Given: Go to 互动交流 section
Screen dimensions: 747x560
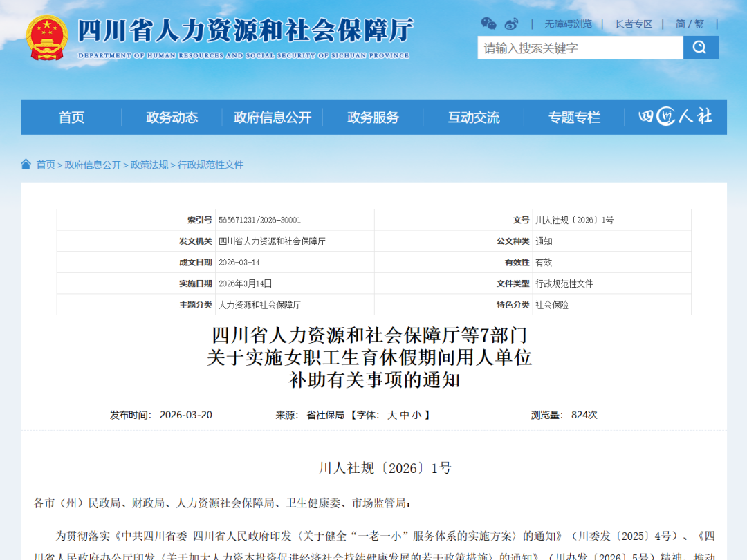Looking at the screenshot, I should point(474,118).
